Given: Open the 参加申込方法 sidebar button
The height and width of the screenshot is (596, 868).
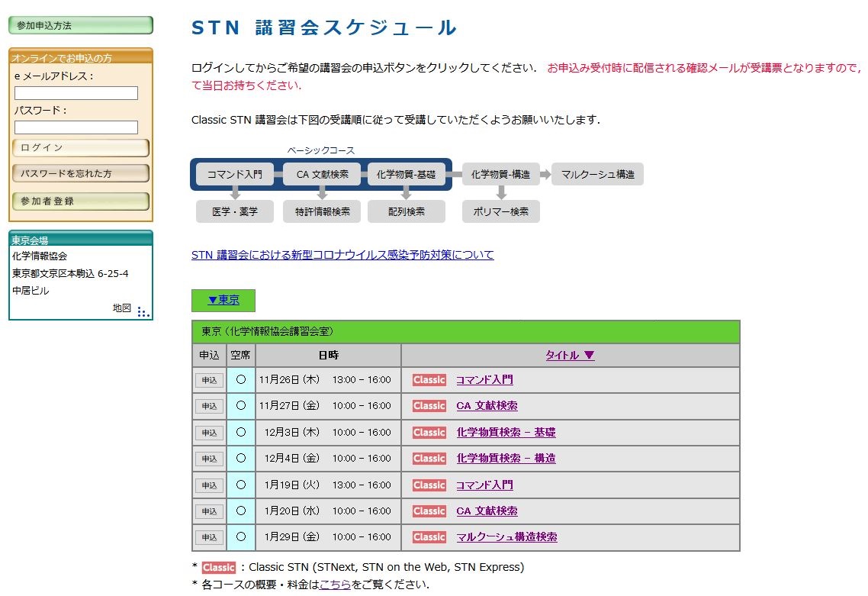Looking at the screenshot, I should [81, 25].
